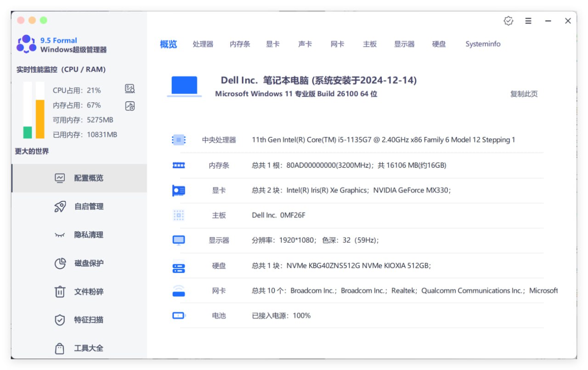This screenshot has width=588, height=370.
Task: Click the yellow macOS-style window button
Action: pyautogui.click(x=32, y=20)
